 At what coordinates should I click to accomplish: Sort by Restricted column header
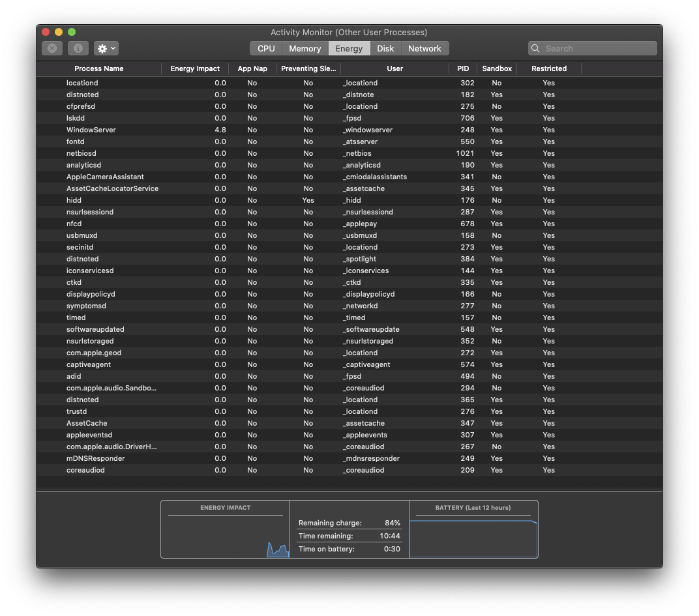[x=549, y=68]
